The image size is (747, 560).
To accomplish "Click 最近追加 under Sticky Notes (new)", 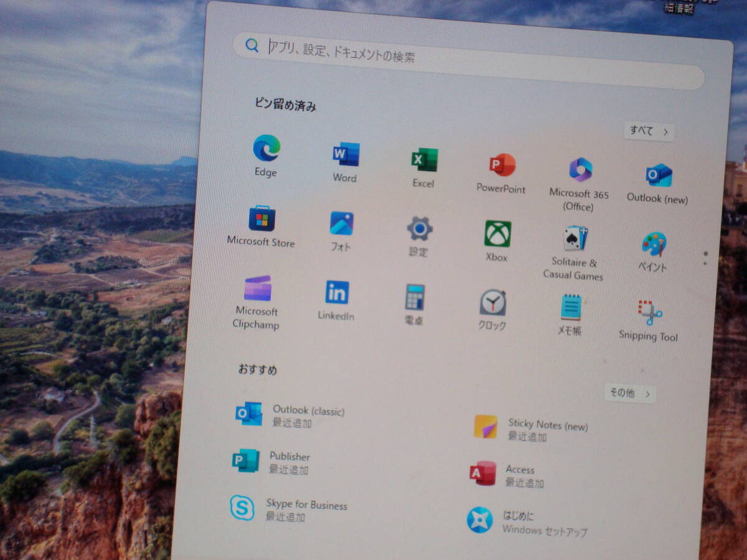I will (527, 437).
